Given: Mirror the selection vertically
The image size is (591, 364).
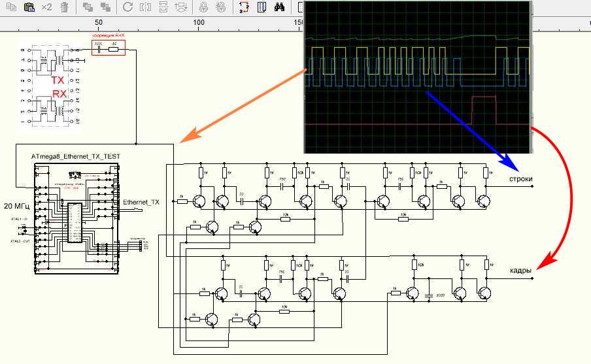Looking at the screenshot, I should coord(165,8).
